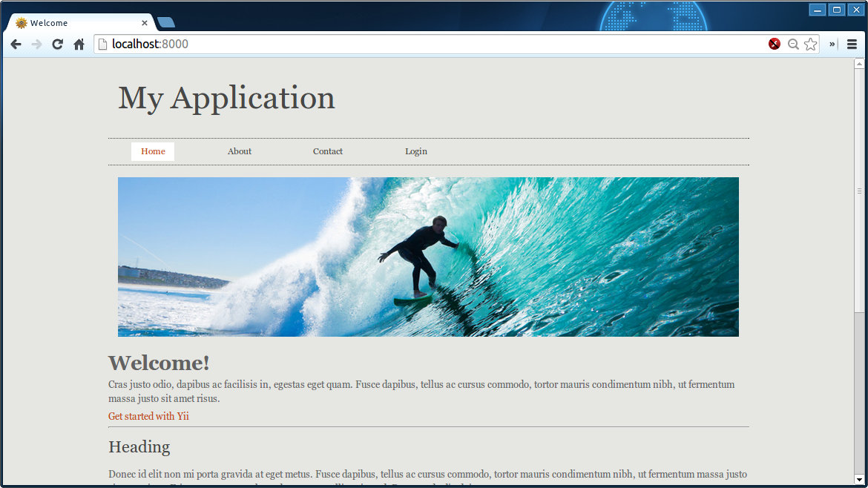Open the Chrome hamburger menu
The width and height of the screenshot is (868, 488).
coord(852,44)
